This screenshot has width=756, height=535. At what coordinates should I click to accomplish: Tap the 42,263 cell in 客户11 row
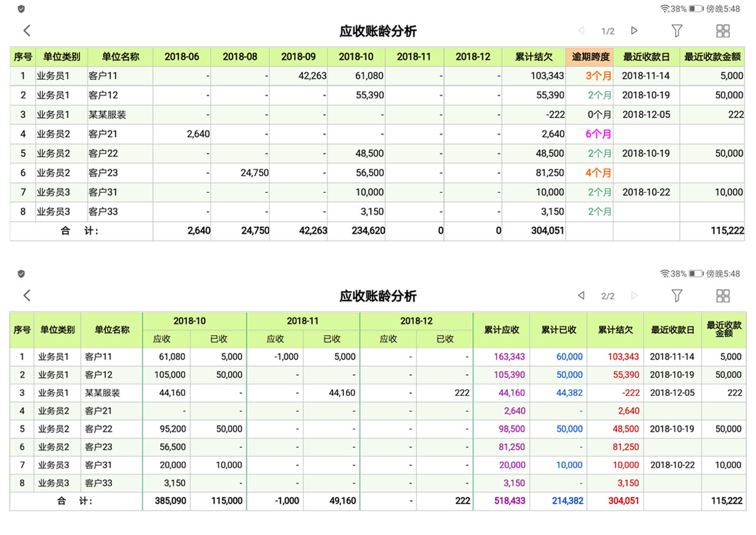(313, 76)
